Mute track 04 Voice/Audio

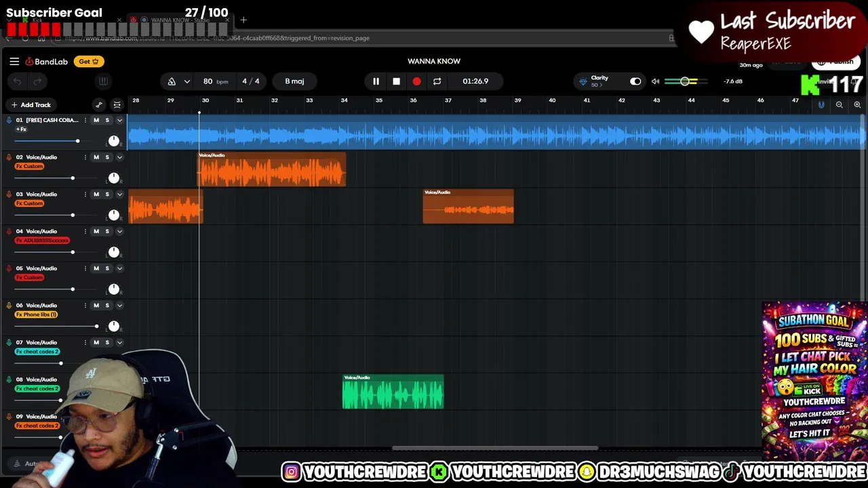tap(96, 231)
